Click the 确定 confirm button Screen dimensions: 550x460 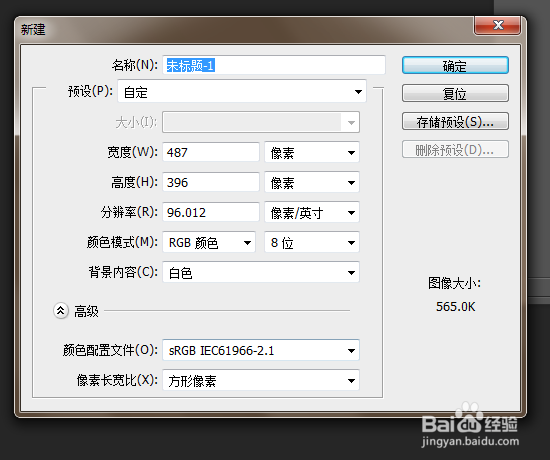[x=455, y=65]
